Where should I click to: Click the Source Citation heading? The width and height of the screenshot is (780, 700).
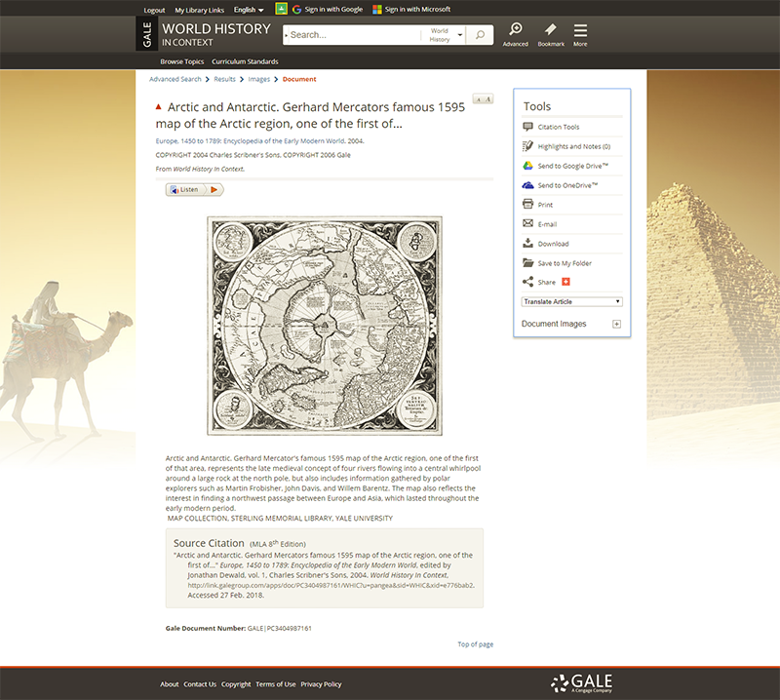209,543
